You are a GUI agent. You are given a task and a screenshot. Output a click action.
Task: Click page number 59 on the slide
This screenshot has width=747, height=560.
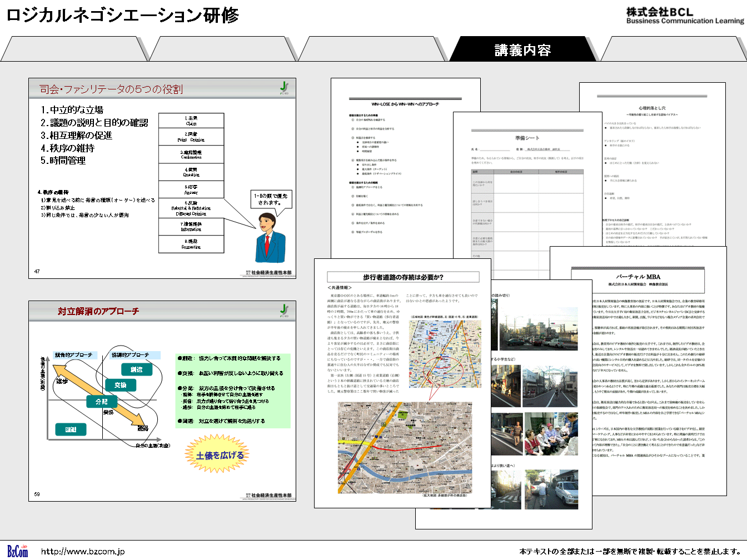pyautogui.click(x=37, y=494)
